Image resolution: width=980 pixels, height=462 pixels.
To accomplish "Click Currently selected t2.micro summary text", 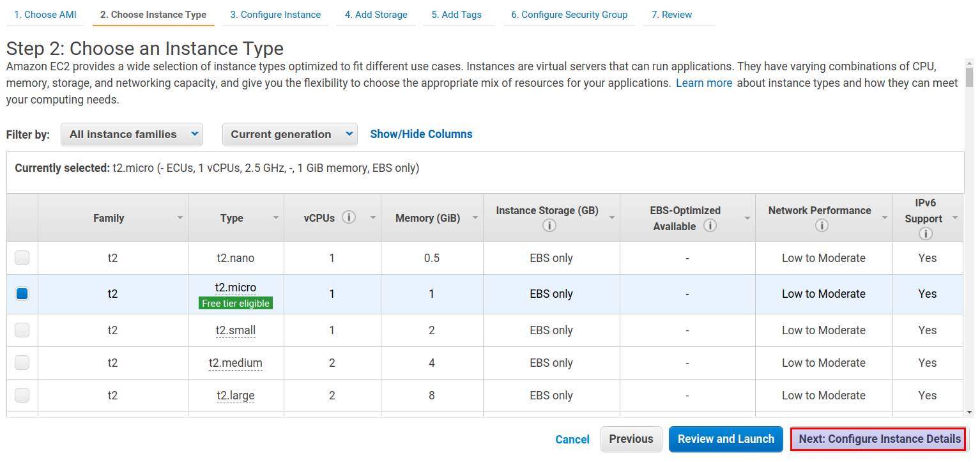I will click(217, 168).
